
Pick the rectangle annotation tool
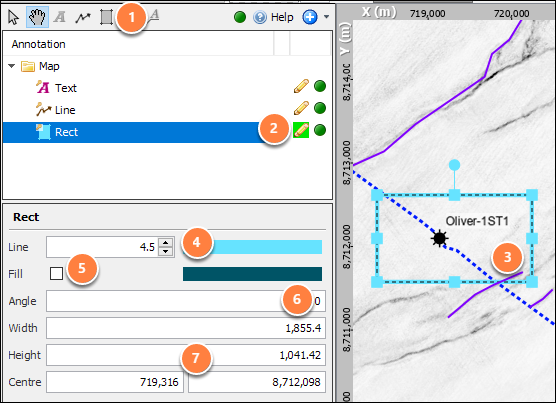coord(106,17)
